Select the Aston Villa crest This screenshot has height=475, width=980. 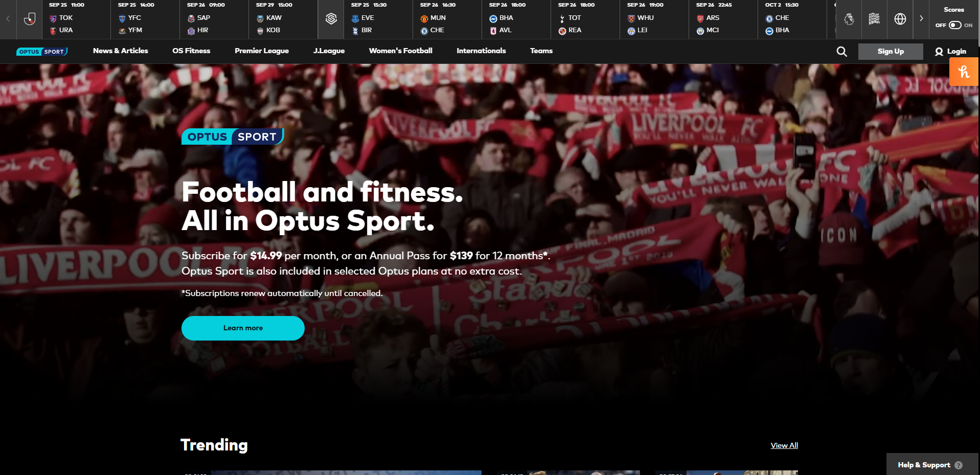coord(493,31)
